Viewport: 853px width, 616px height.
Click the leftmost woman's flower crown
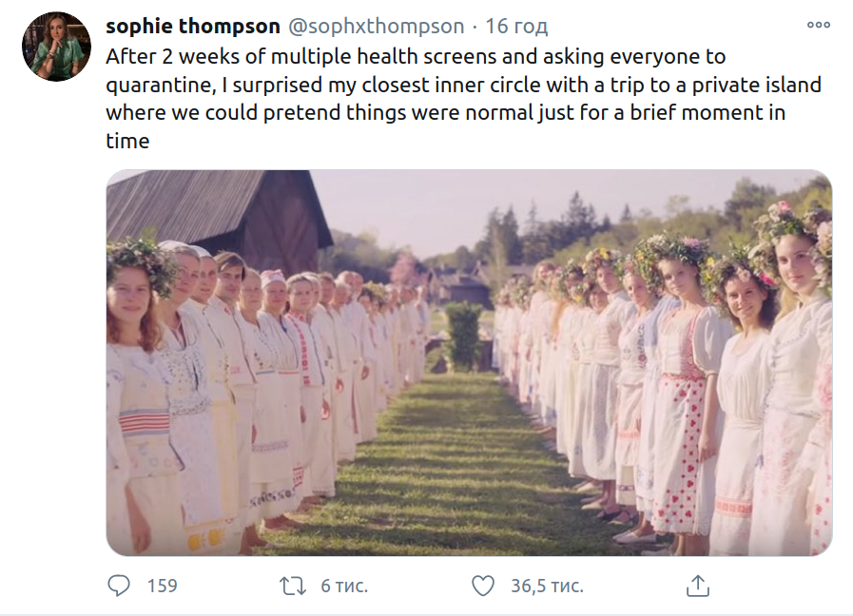click(x=141, y=257)
